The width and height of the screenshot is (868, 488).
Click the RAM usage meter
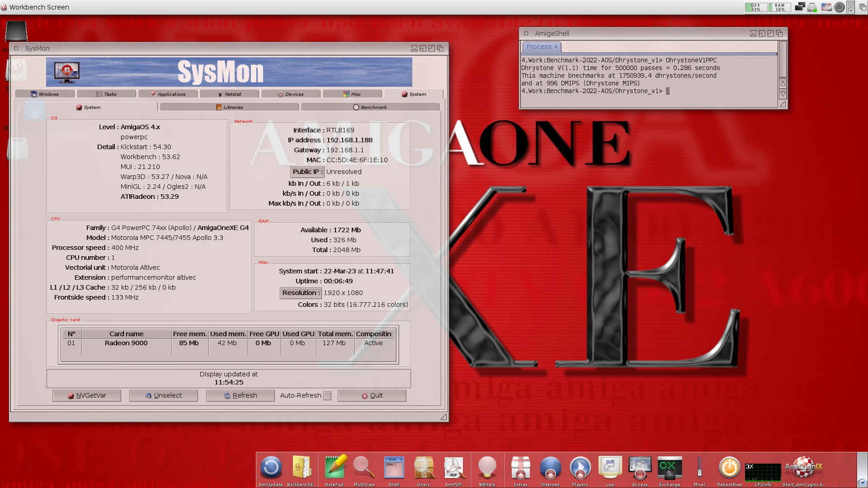coord(780,7)
